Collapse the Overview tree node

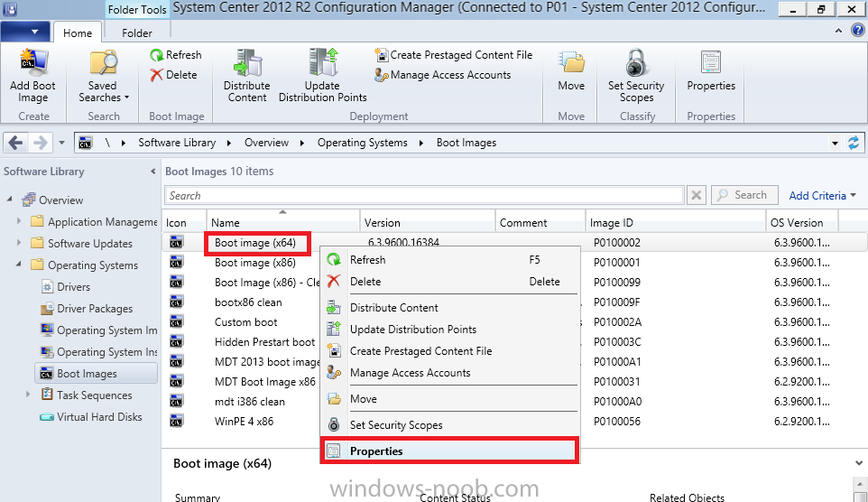tap(10, 199)
